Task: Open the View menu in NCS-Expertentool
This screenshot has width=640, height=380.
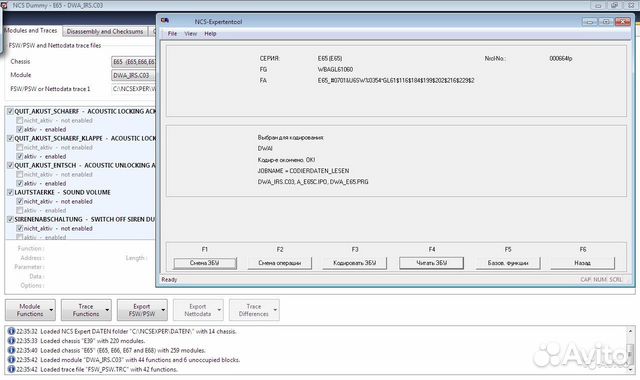Action: (190, 33)
